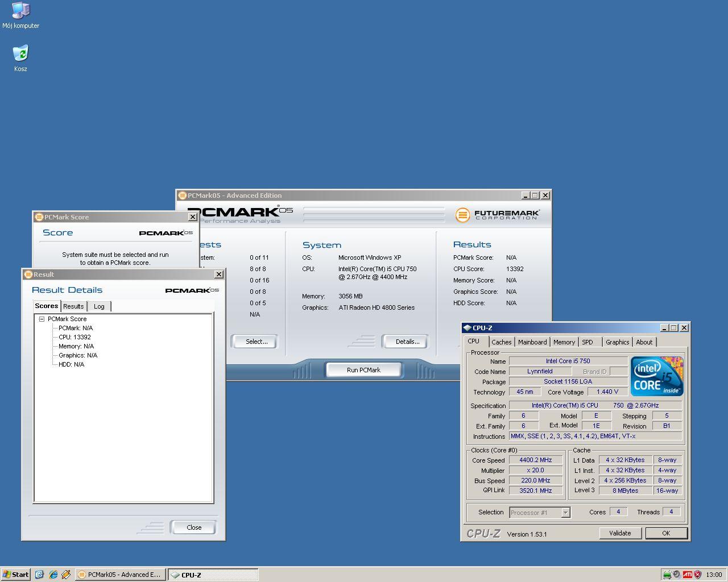The image size is (728, 582).
Task: Click OK in the CPU-Z window
Action: pyautogui.click(x=666, y=533)
